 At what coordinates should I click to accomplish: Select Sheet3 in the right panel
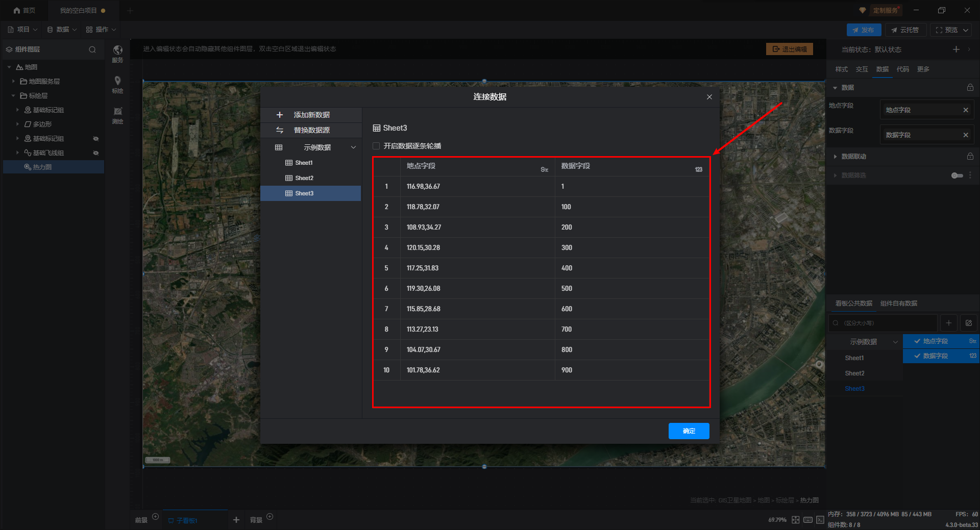point(854,389)
